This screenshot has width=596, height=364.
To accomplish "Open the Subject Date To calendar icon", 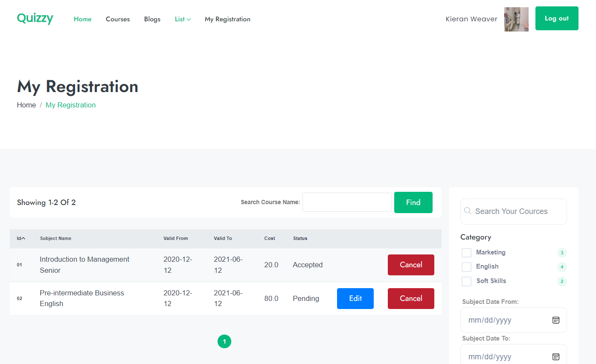I will pos(556,356).
